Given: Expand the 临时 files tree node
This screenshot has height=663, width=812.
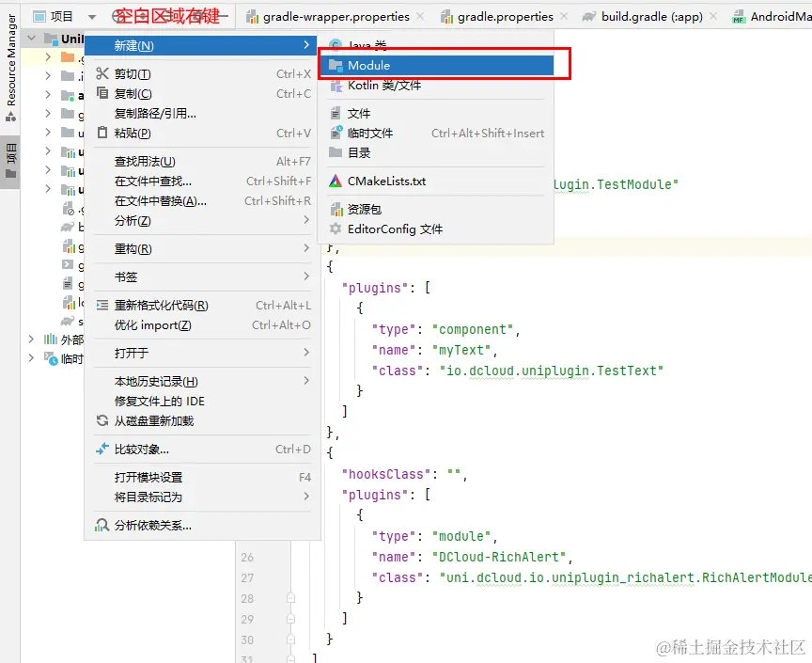Looking at the screenshot, I should point(31,358).
